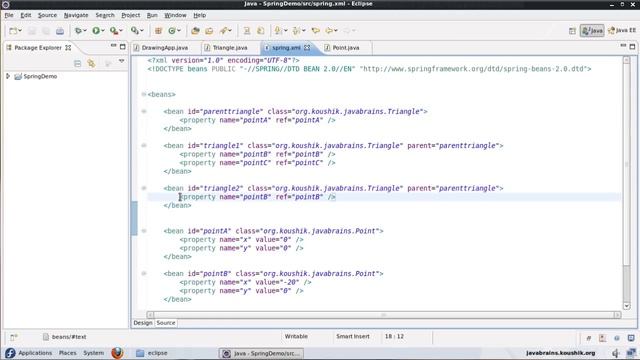The width and height of the screenshot is (640, 360).
Task: Collapse All in Package Explorer
Action: click(78, 64)
